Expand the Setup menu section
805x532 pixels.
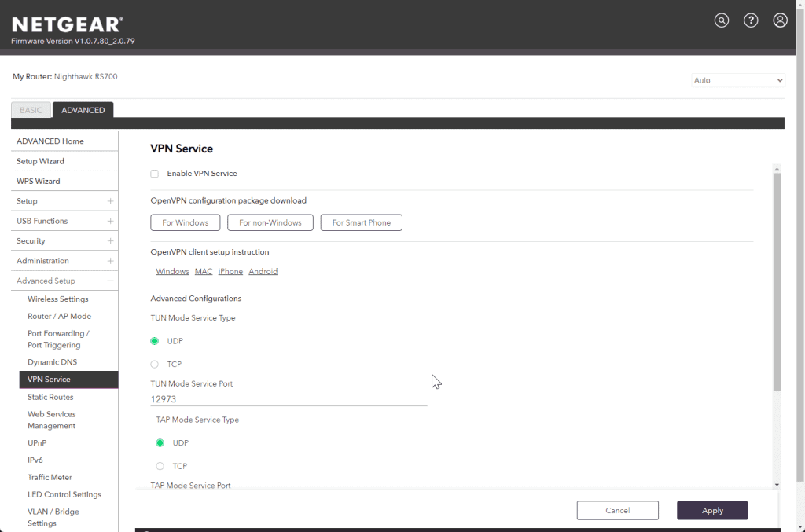point(110,201)
